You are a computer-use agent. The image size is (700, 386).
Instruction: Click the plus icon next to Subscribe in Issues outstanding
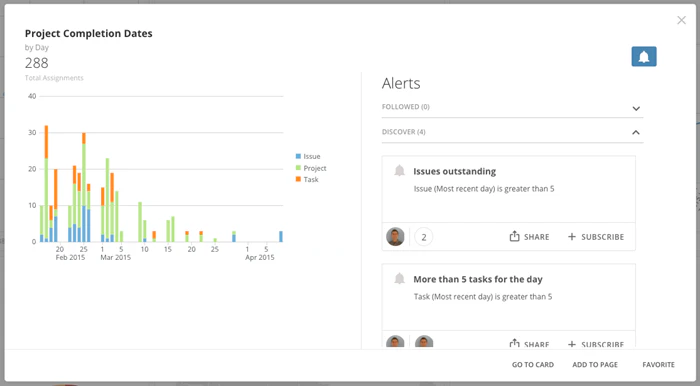pos(572,237)
